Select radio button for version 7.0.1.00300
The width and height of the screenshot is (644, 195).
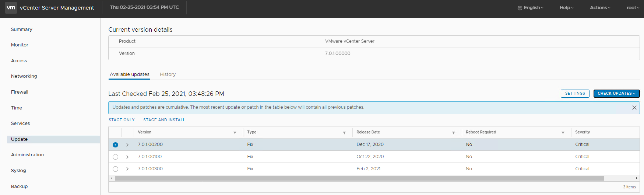(x=115, y=169)
